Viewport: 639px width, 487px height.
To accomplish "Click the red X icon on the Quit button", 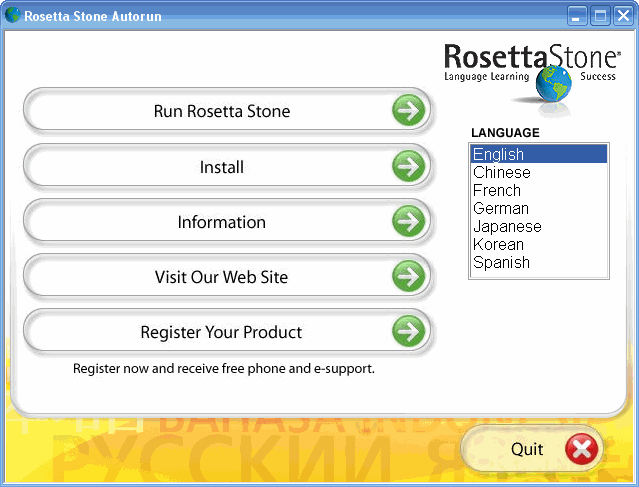I will (x=582, y=449).
